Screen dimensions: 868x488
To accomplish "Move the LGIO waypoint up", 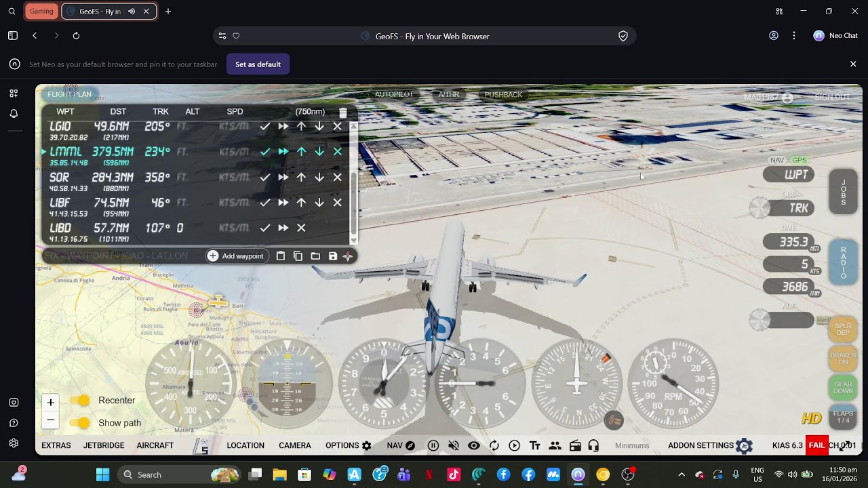I will (301, 126).
